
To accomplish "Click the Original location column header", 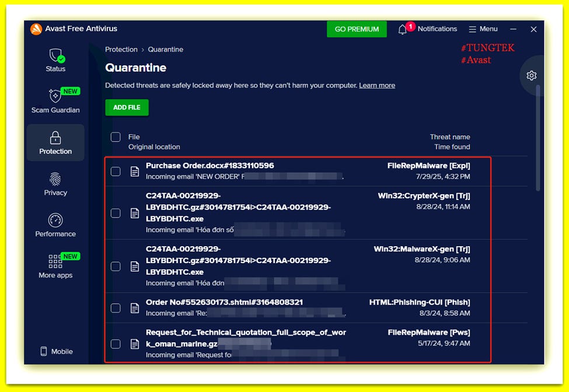I will [x=154, y=147].
